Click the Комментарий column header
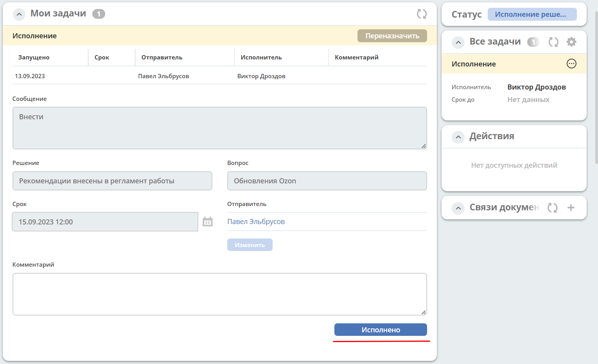Image resolution: width=598 pixels, height=364 pixels. pyautogui.click(x=357, y=57)
